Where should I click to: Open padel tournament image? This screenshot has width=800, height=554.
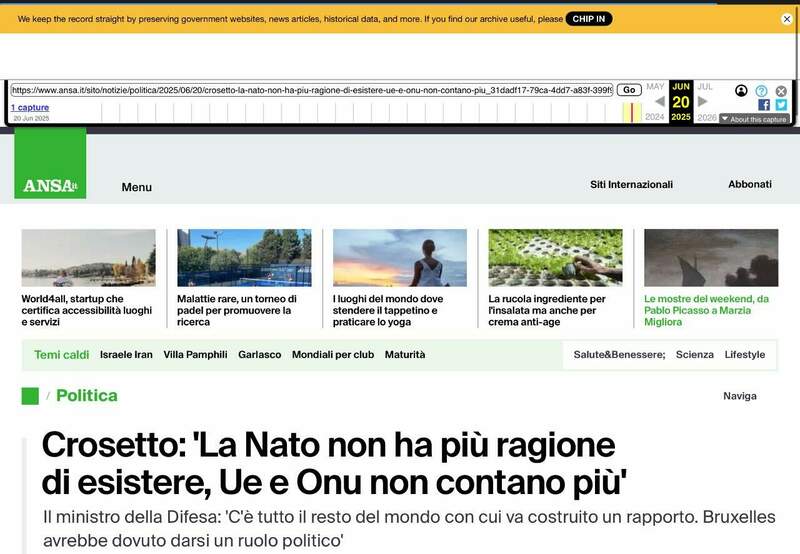[x=244, y=258]
